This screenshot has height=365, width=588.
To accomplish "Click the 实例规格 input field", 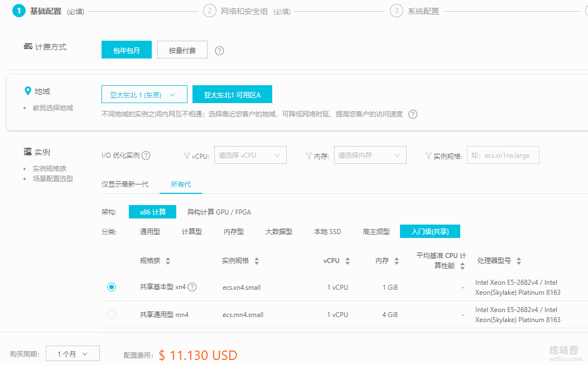I will click(503, 155).
